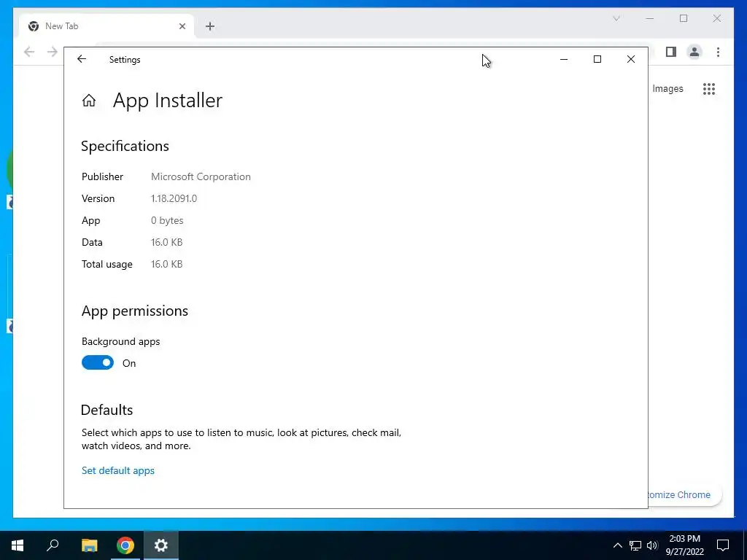Close the New Tab tab in Chrome
Viewport: 747px width, 560px height.
tap(182, 26)
